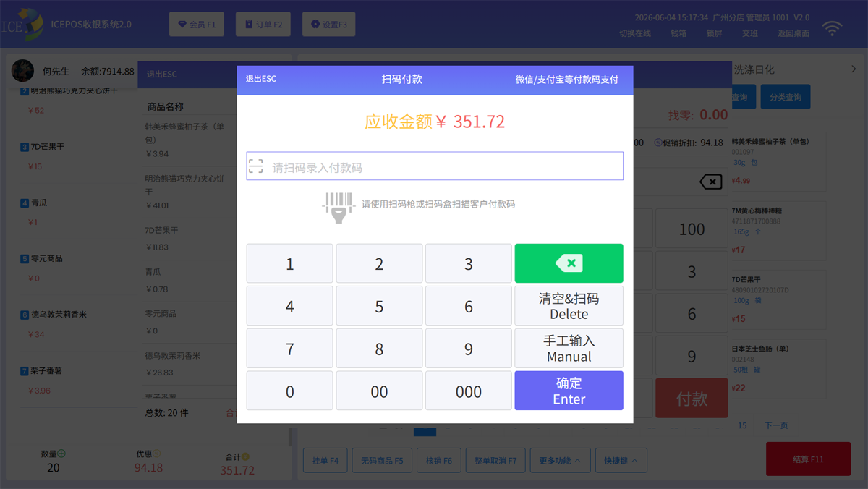Exit the scan-pay dialog via 退出ESC
868x489 pixels.
pyautogui.click(x=261, y=79)
